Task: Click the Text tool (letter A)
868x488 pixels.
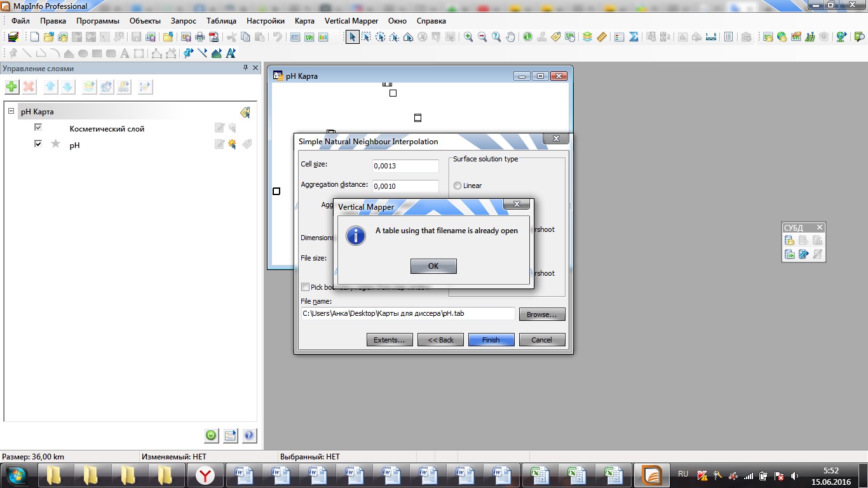Action: tap(125, 53)
